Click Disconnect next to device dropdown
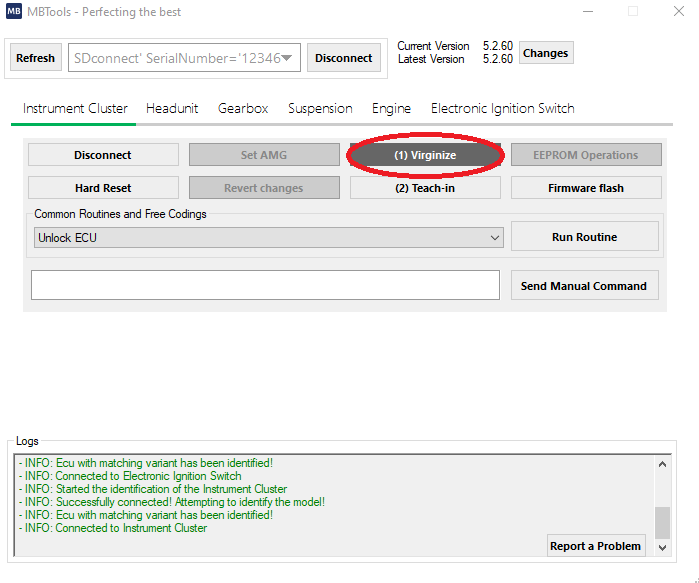 (343, 58)
